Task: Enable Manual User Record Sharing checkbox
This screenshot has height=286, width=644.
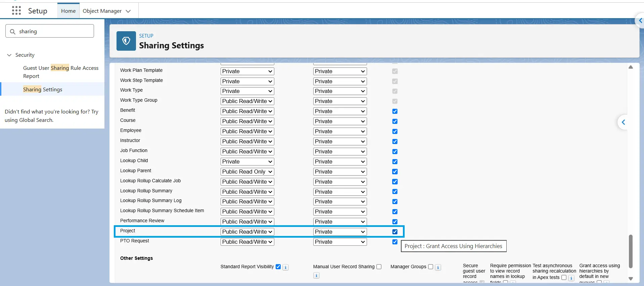Action: (x=379, y=267)
